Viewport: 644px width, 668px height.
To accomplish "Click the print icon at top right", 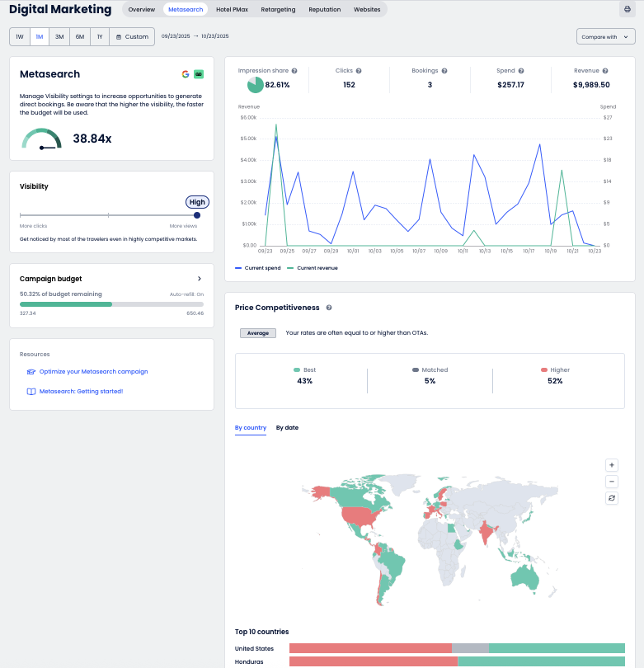I will 627,9.
